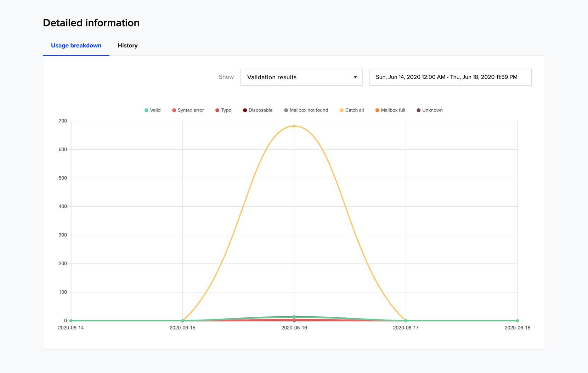Toggle the Disposable legend item
The image size is (588, 373).
[258, 110]
